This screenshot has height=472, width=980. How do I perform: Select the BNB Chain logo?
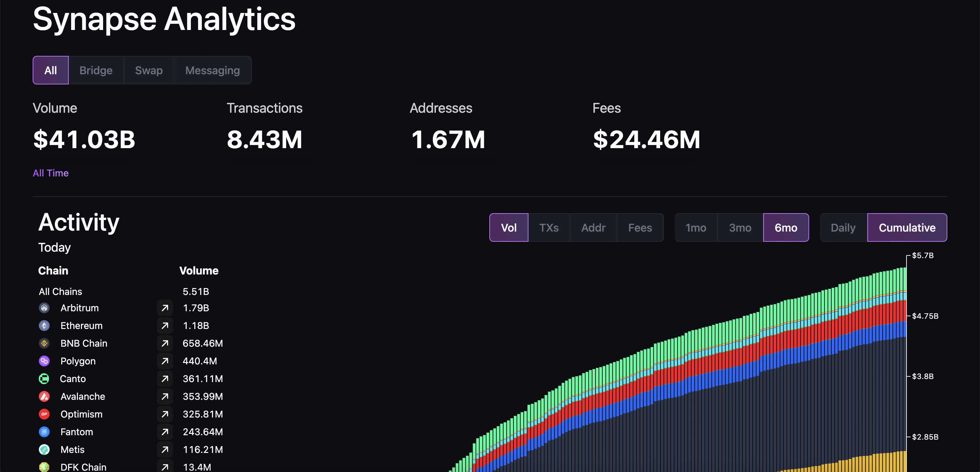click(x=44, y=343)
